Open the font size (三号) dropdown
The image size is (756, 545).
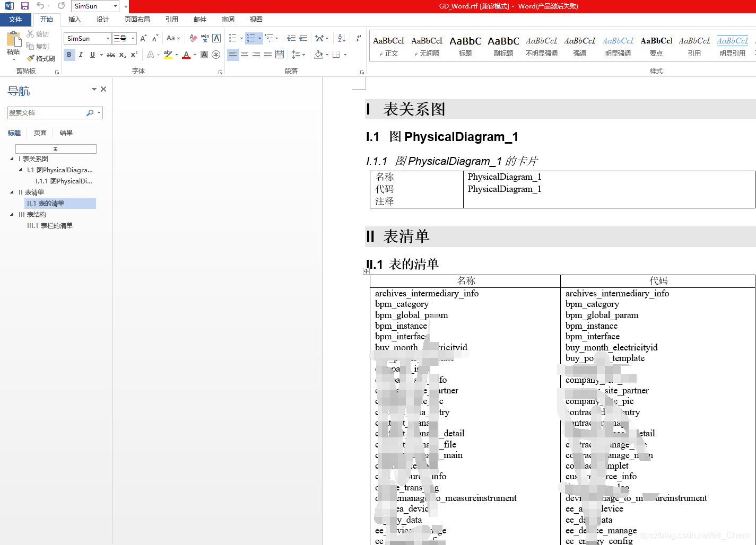[133, 38]
